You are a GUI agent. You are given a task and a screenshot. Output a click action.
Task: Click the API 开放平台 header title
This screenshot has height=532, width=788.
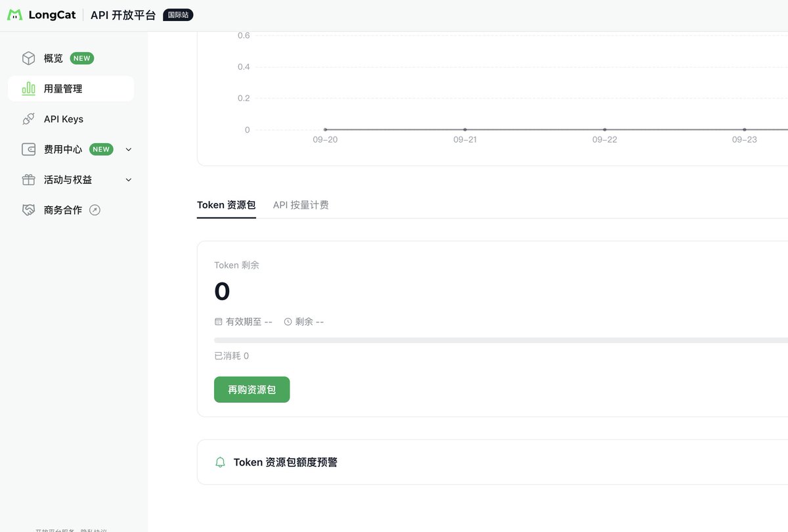click(x=123, y=15)
